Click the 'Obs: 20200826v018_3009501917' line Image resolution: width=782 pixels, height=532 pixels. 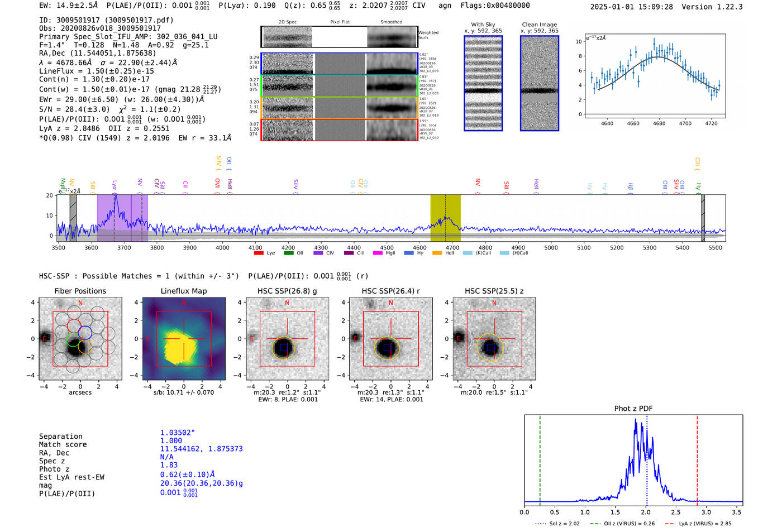click(100, 28)
